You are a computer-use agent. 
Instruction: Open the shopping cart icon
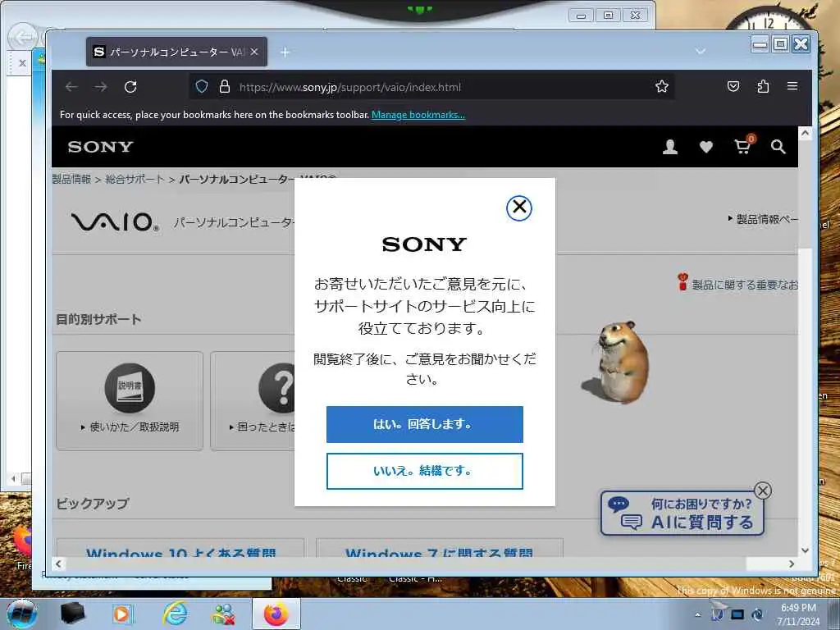pyautogui.click(x=743, y=146)
